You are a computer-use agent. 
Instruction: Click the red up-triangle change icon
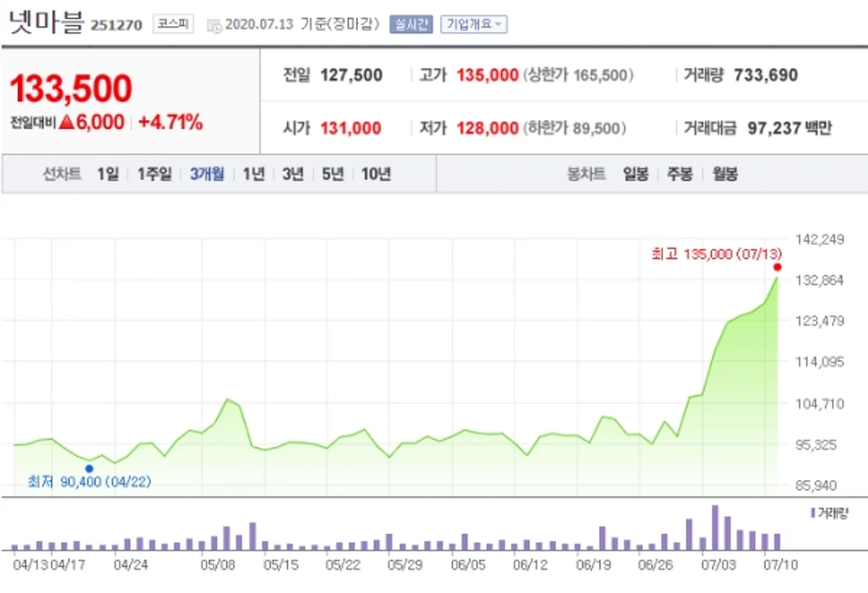coord(66,123)
